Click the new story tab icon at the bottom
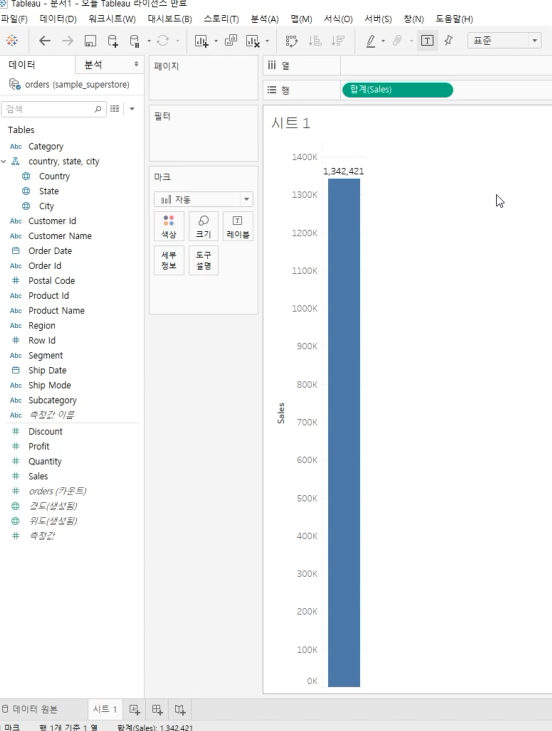This screenshot has height=731, width=552. (180, 710)
